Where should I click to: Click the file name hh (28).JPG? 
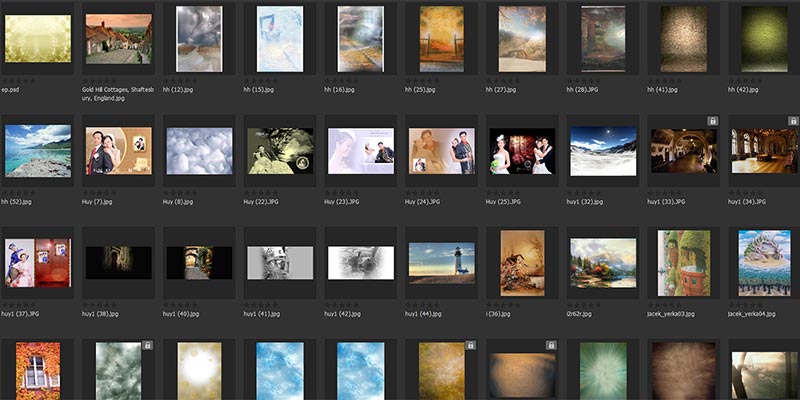pos(581,90)
